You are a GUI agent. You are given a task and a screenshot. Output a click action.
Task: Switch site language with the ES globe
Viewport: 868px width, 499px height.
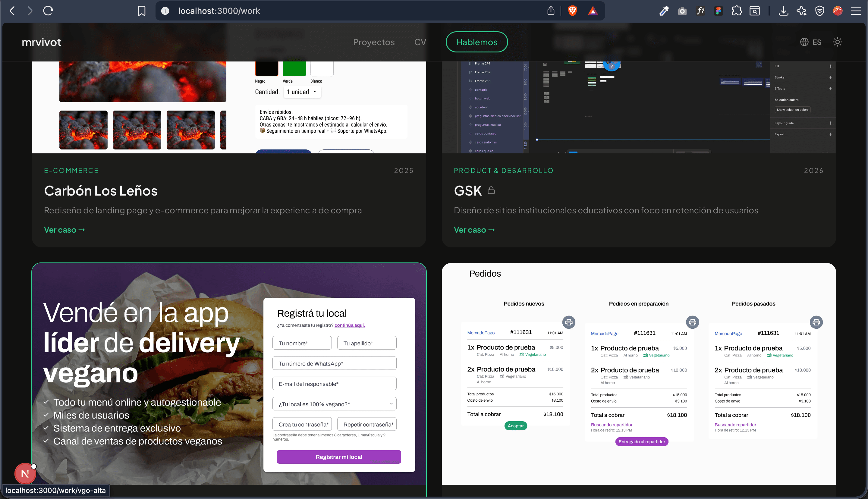(x=810, y=42)
